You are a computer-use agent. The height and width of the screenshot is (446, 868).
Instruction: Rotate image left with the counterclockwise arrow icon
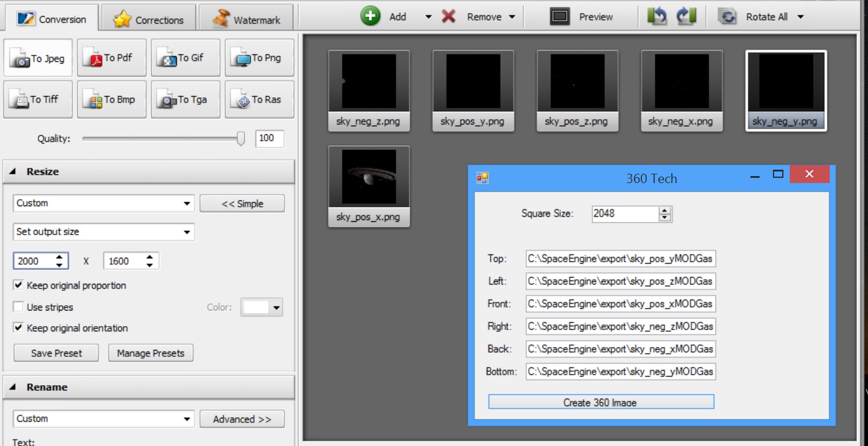(657, 16)
